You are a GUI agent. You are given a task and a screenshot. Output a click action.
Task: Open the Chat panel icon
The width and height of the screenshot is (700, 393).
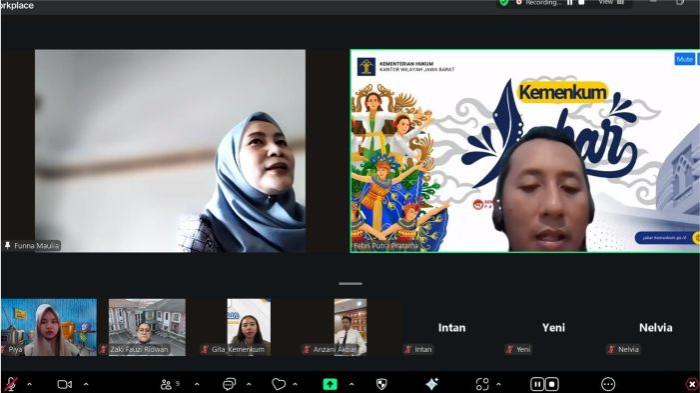click(x=229, y=384)
